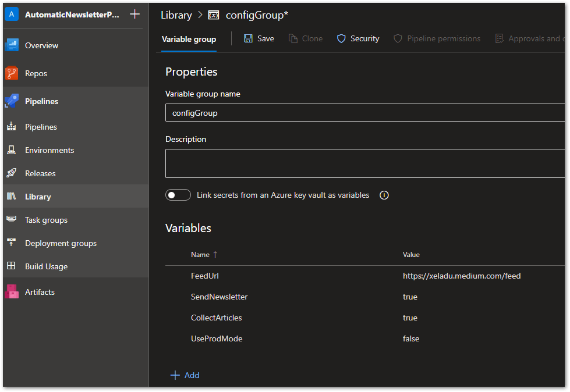The width and height of the screenshot is (570, 392).
Task: Switch to the Variable group tab
Action: click(x=189, y=39)
